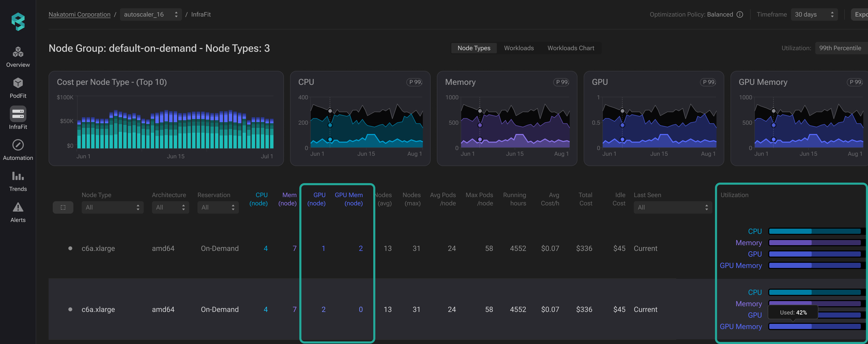Click 4552 running hours in the GPU Mem 2 row
This screenshot has width=868, height=344.
click(518, 249)
